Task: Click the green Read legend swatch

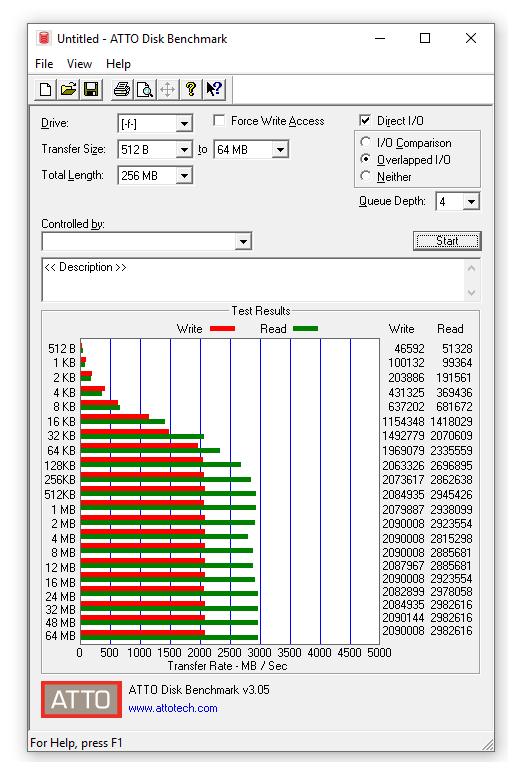Action: 305,329
